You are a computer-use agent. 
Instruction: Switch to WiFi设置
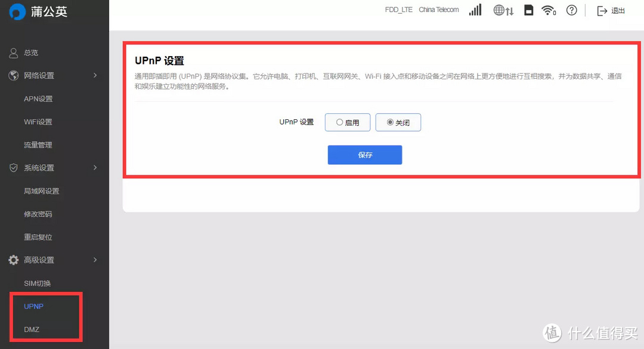tap(36, 122)
